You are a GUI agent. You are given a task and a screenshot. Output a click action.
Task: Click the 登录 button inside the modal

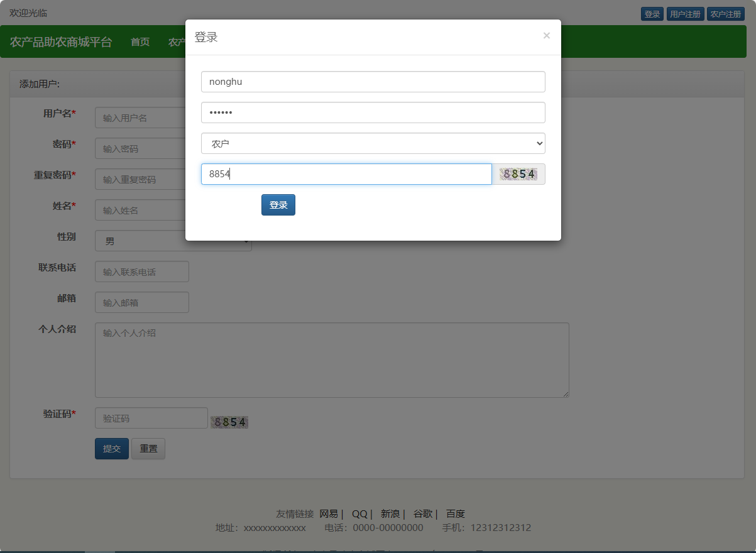click(278, 205)
